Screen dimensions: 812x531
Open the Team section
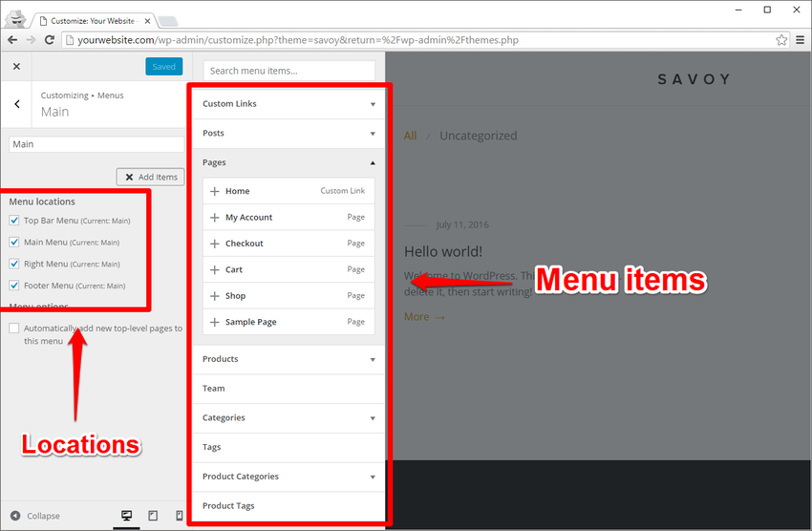(x=288, y=389)
